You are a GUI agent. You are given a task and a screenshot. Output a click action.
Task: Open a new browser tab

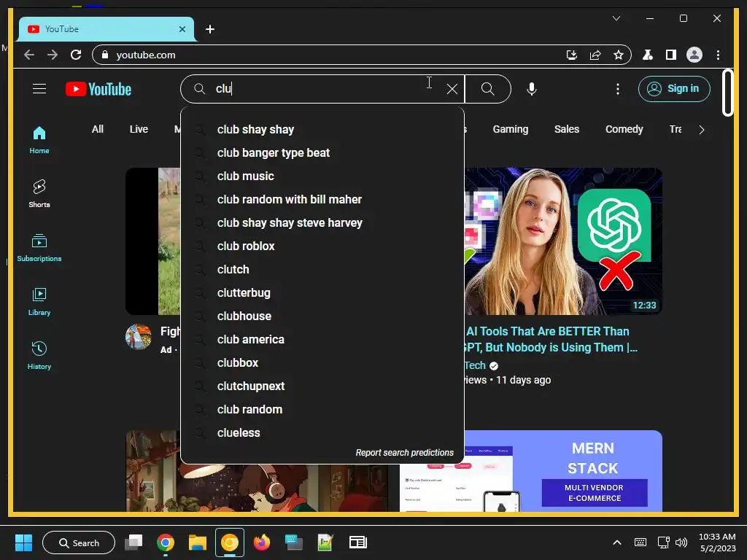pyautogui.click(x=209, y=29)
